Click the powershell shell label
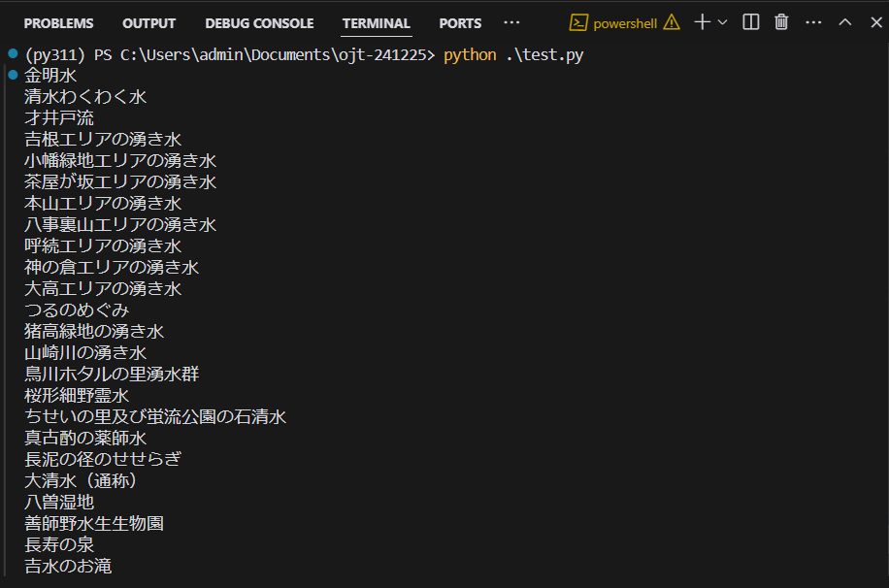Viewport: 889px width, 588px height. click(x=625, y=24)
